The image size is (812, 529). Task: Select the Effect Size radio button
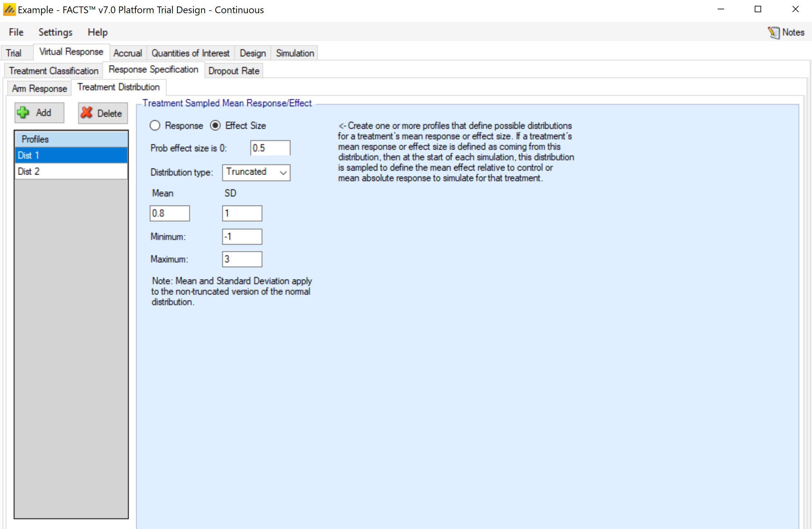pyautogui.click(x=215, y=125)
